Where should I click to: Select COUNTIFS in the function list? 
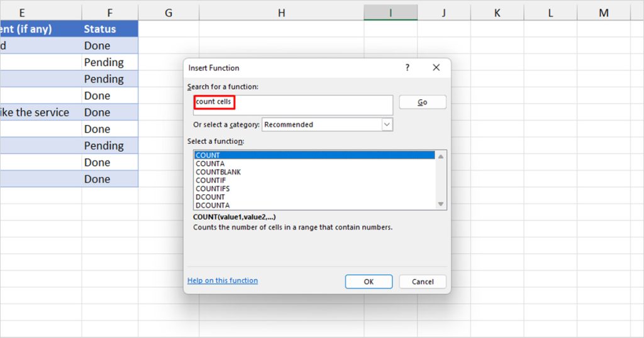click(314, 188)
